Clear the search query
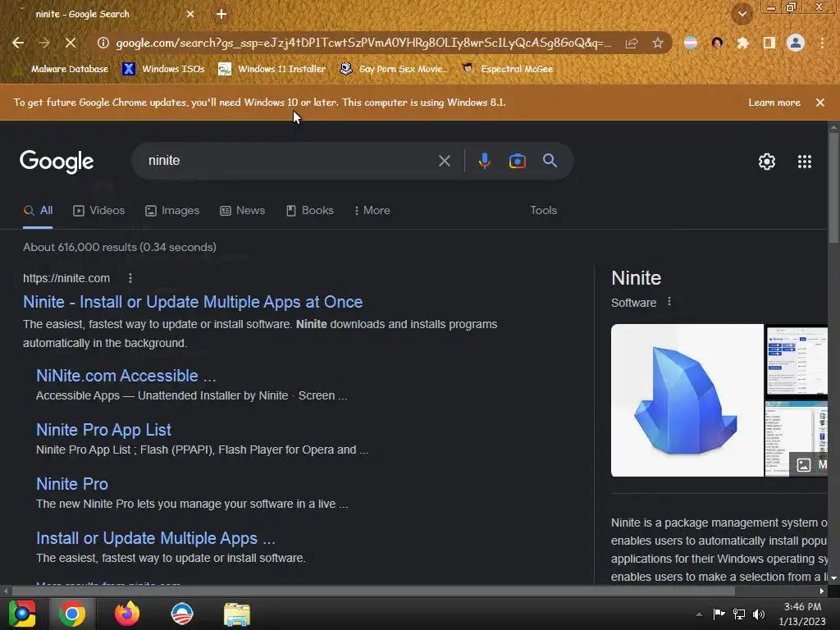Screen dimensions: 840x630 tap(444, 161)
